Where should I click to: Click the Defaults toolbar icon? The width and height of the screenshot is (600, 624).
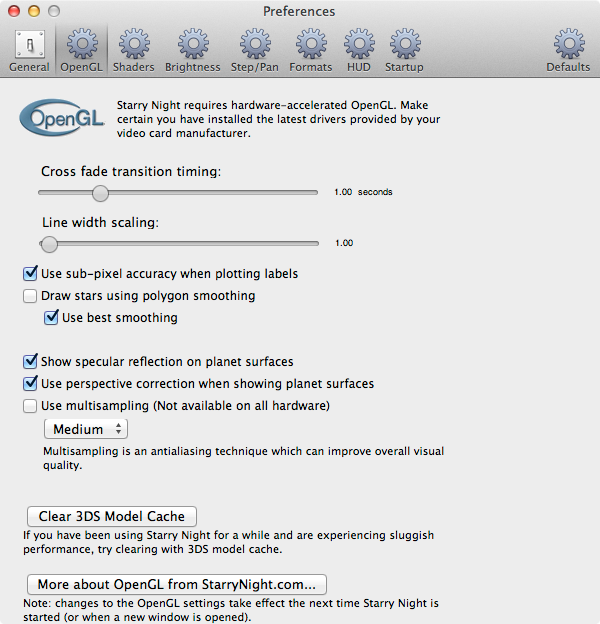(x=568, y=50)
